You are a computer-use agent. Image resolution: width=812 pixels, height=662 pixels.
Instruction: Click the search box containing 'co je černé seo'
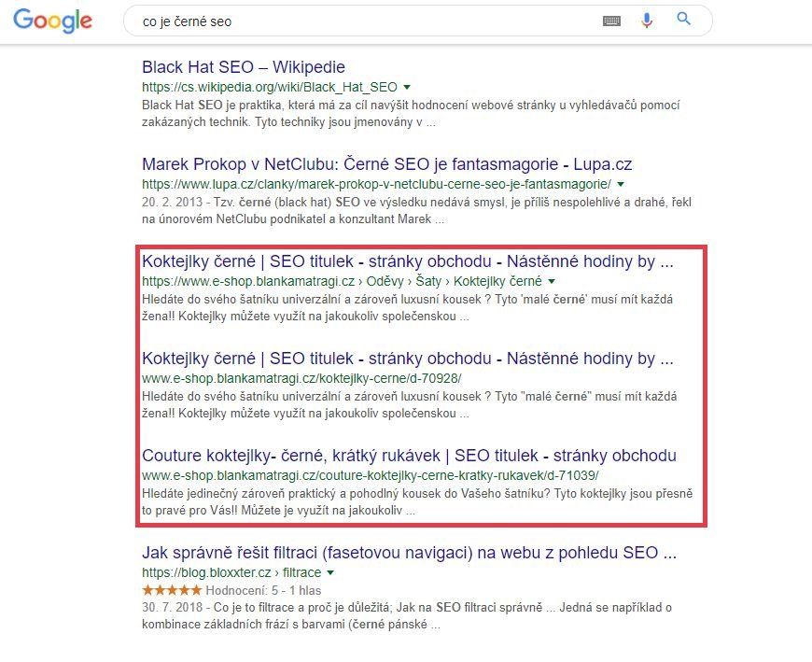coord(362,21)
